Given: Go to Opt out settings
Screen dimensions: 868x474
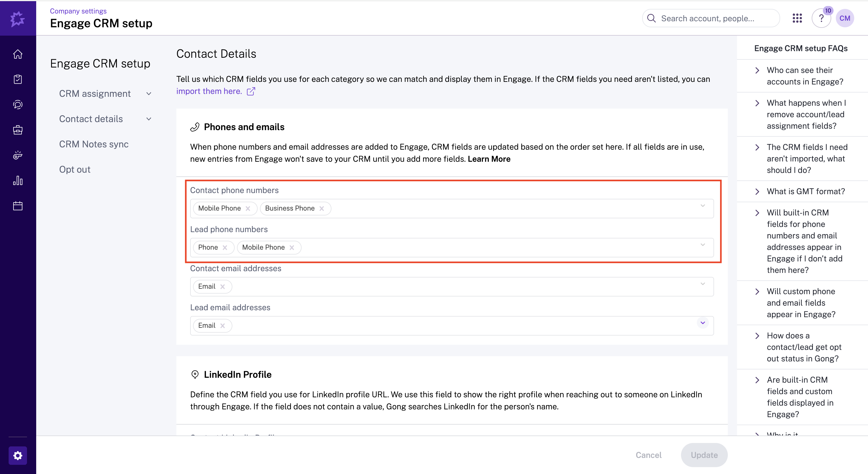Looking at the screenshot, I should pos(75,169).
